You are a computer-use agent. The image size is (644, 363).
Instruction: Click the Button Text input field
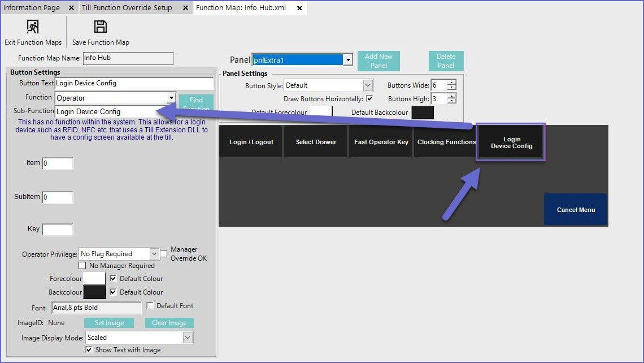click(134, 83)
